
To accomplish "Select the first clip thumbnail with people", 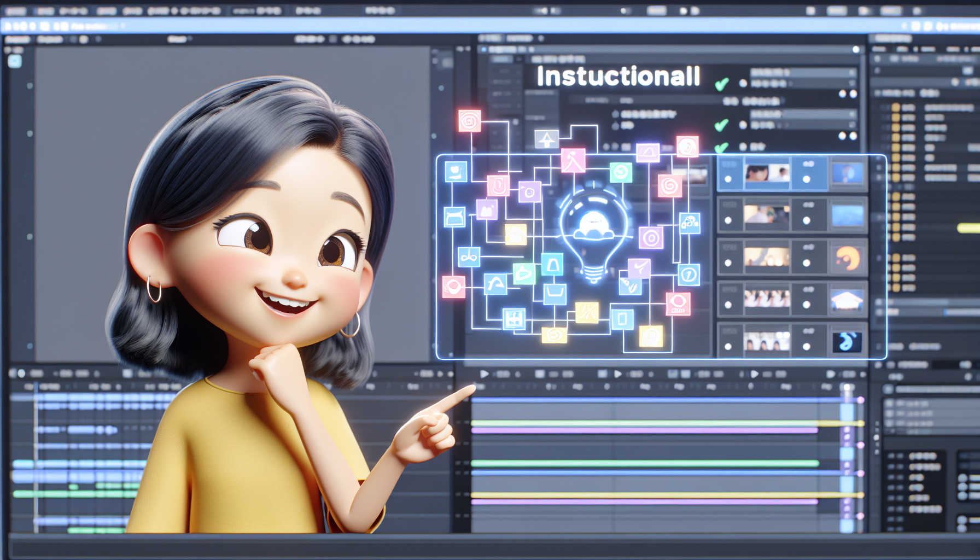I will click(x=767, y=174).
